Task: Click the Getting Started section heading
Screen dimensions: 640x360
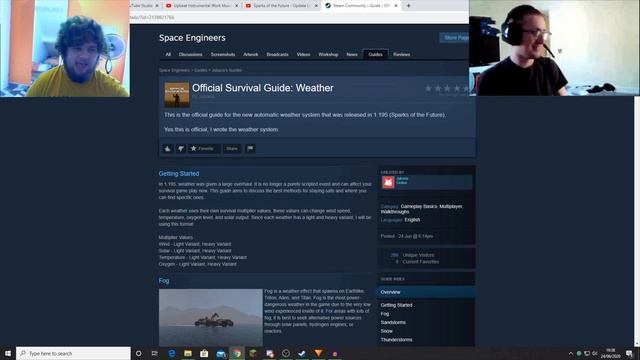Action: 179,173
